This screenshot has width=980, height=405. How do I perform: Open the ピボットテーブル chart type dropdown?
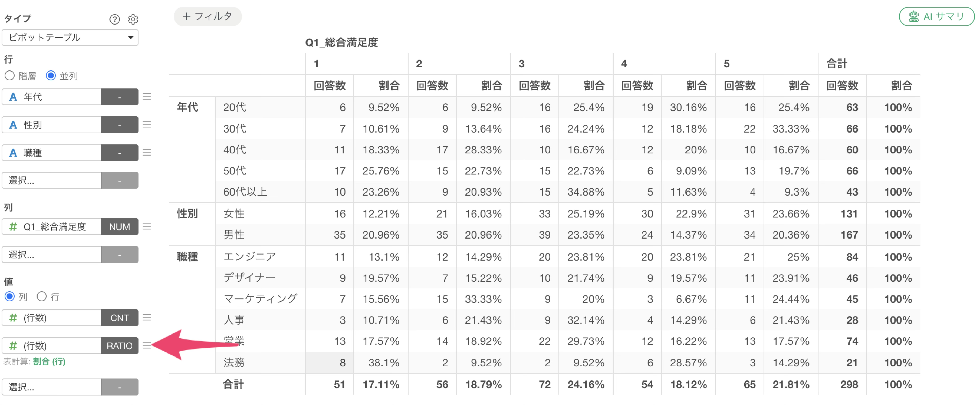point(70,37)
